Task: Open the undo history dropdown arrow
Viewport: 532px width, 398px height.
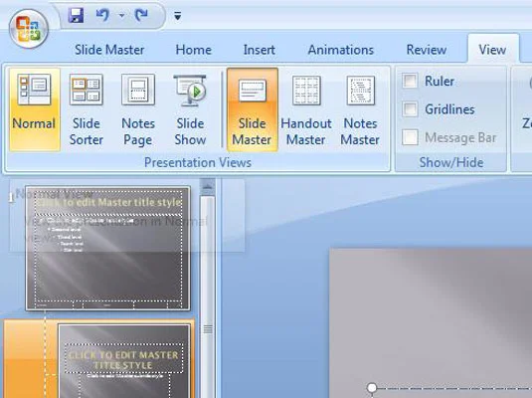Action: 121,15
